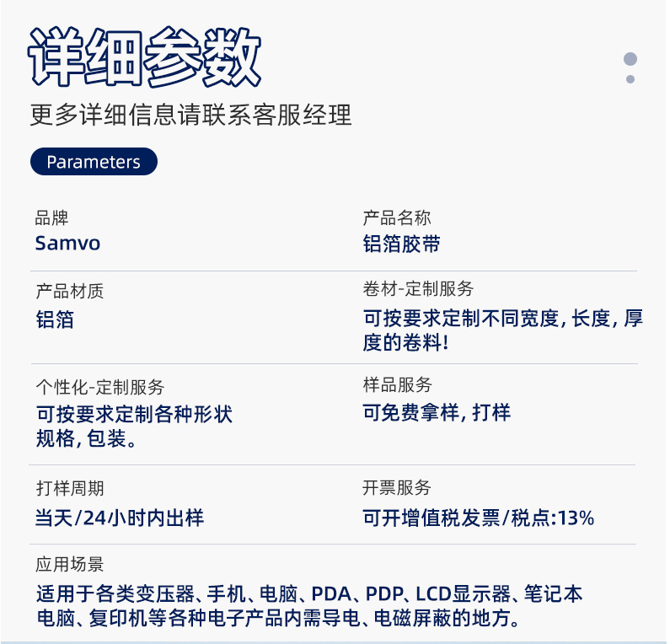Select the 铝箔 material value

pyautogui.click(x=55, y=319)
